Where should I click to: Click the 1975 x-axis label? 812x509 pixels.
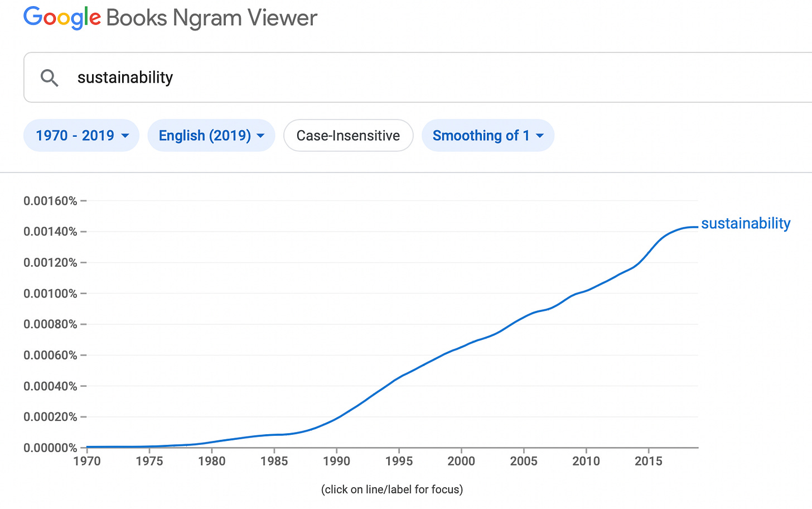coord(149,461)
